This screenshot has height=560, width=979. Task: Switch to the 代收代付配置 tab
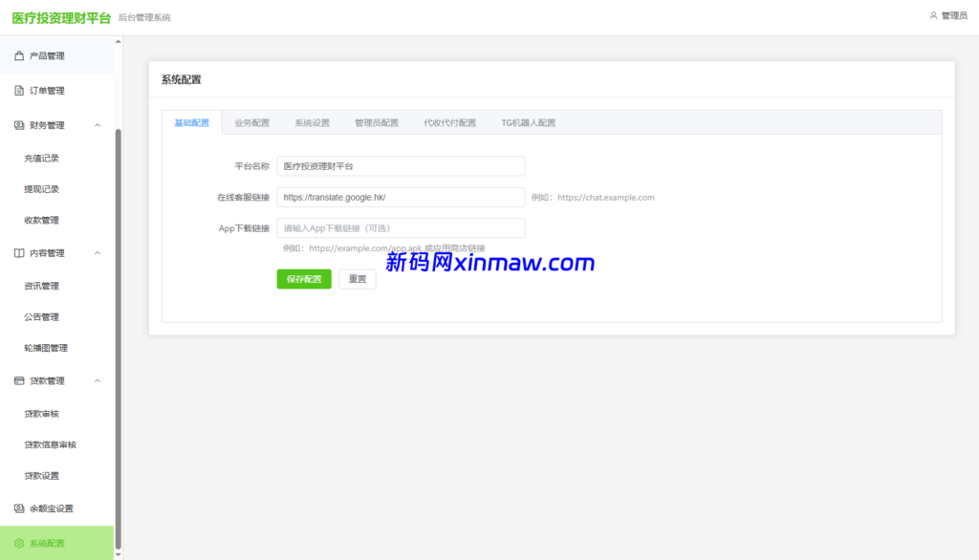click(449, 123)
